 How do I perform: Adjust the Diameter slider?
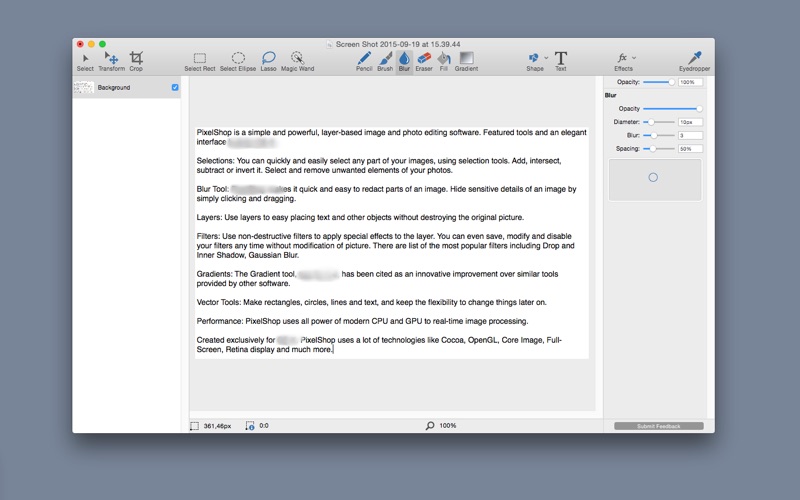[659, 122]
